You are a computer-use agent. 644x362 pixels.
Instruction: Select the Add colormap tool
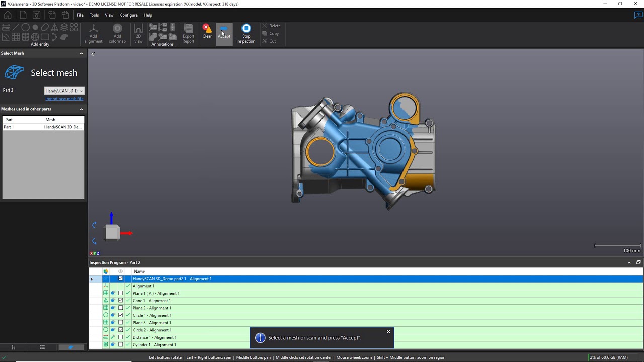117,32
